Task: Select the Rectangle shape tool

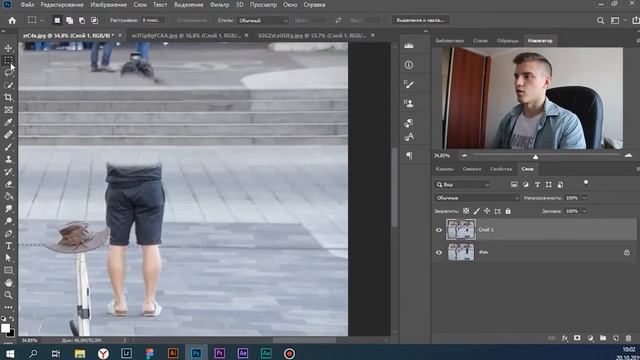Action: pyautogui.click(x=8, y=270)
